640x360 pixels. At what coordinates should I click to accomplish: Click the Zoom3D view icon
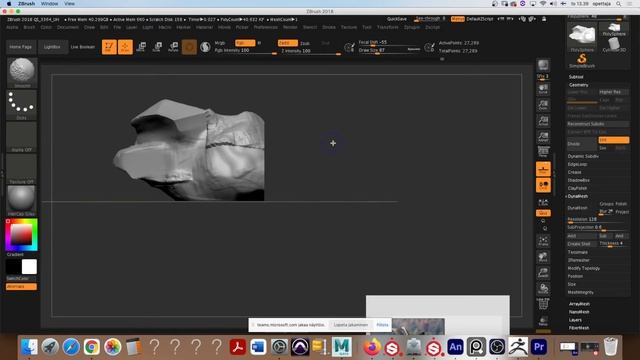tap(543, 273)
